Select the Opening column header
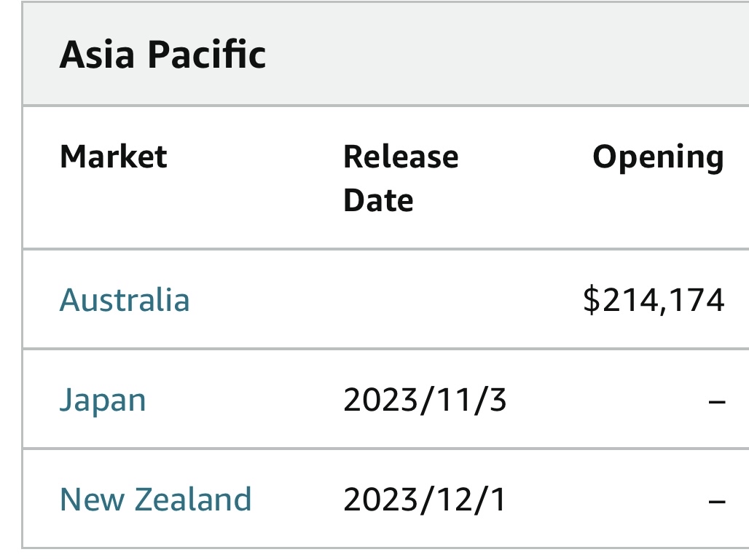749x560 pixels. [x=658, y=157]
